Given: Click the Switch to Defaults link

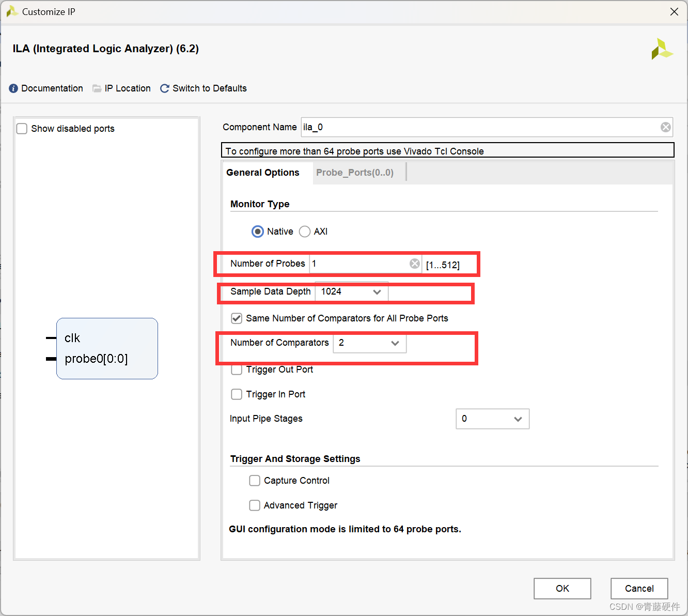Looking at the screenshot, I should (210, 88).
